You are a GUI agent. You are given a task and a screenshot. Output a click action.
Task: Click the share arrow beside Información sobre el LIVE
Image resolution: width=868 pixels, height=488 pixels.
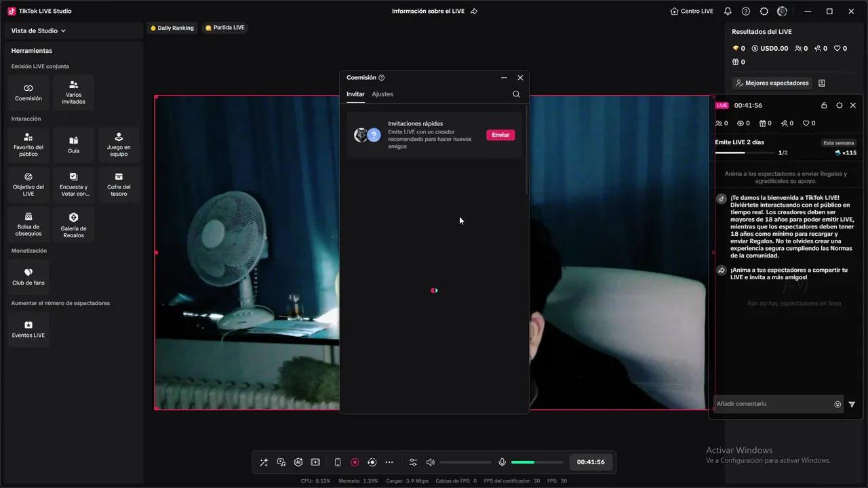pyautogui.click(x=474, y=11)
